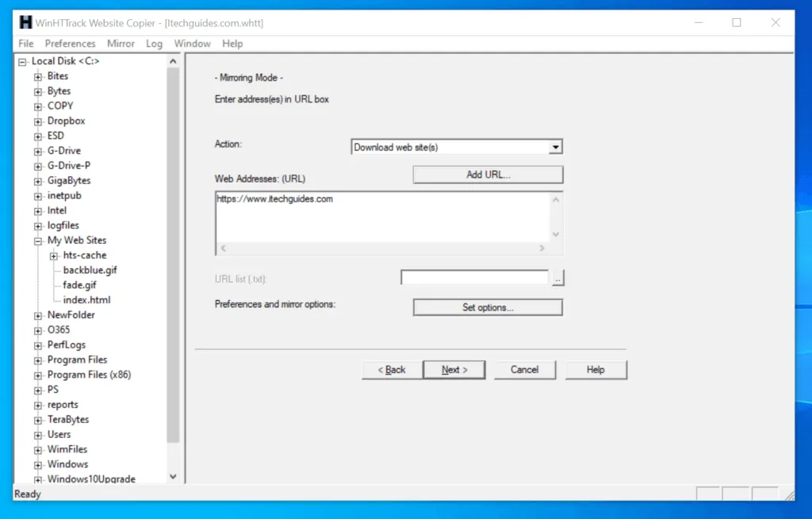
Task: Select the Dropbox folder label
Action: (67, 121)
